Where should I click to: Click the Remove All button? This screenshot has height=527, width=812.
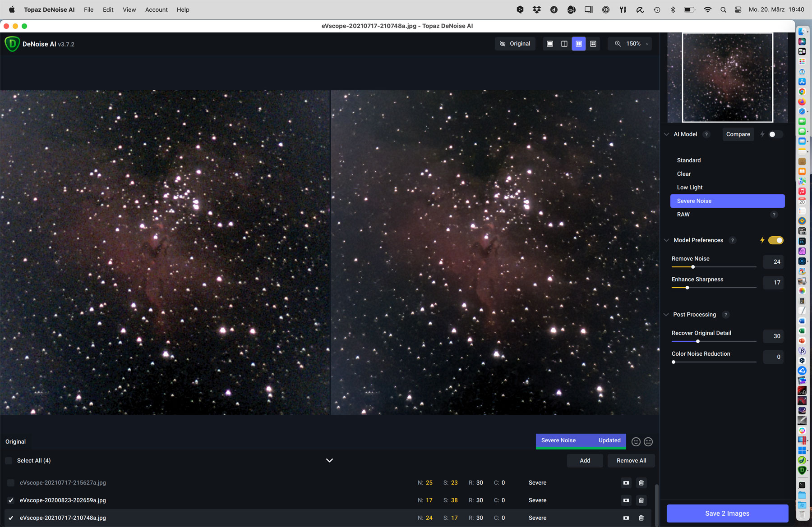tap(631, 461)
